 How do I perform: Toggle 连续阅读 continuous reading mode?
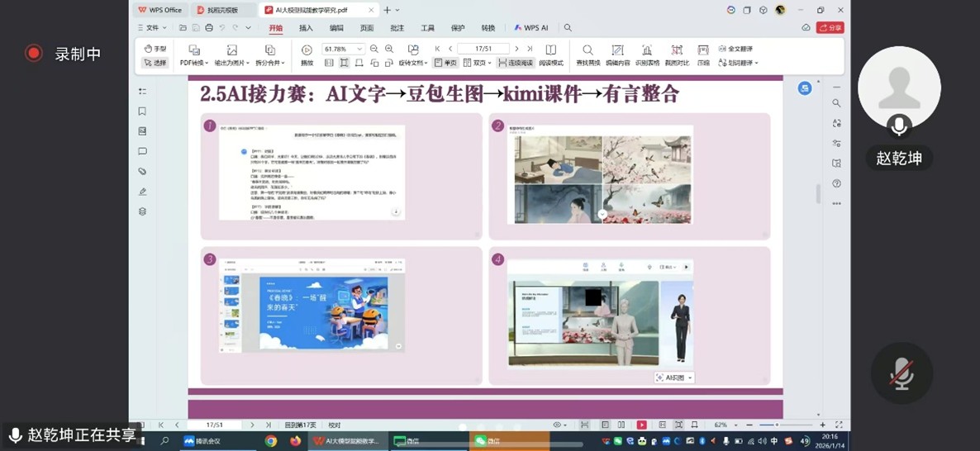[516, 63]
